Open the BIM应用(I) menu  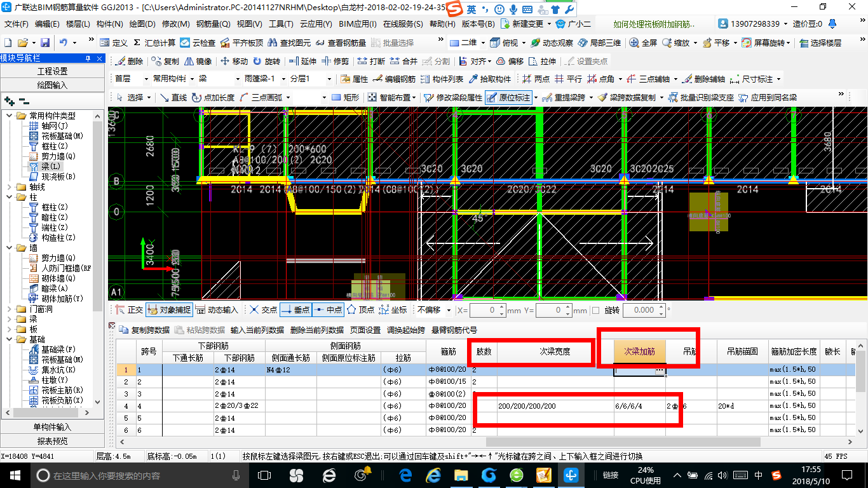[x=358, y=24]
